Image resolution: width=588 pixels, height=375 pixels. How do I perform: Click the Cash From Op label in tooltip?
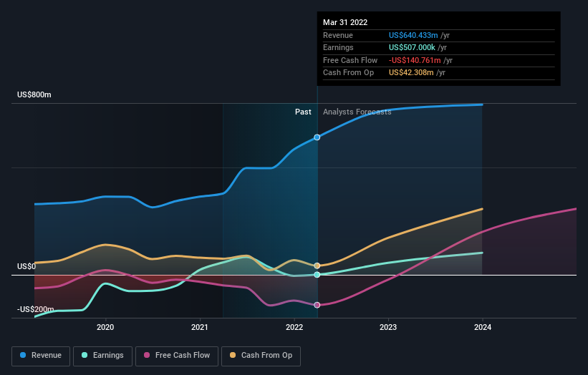tap(348, 73)
